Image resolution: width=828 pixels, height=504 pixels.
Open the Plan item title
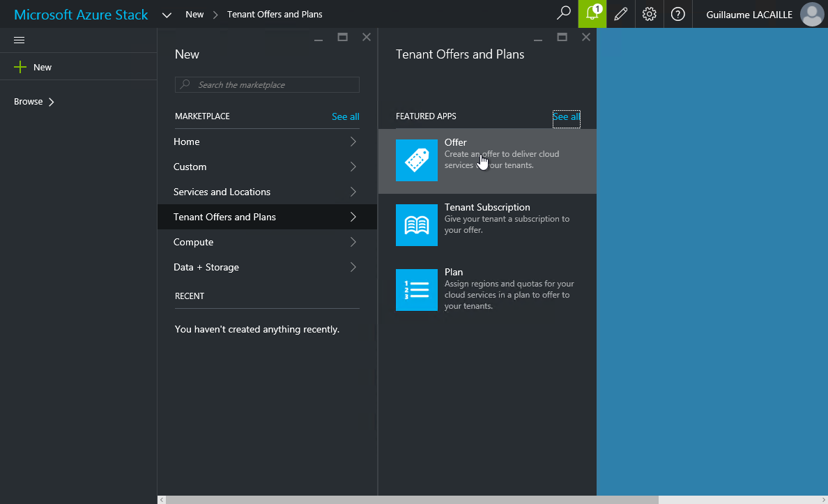(454, 272)
